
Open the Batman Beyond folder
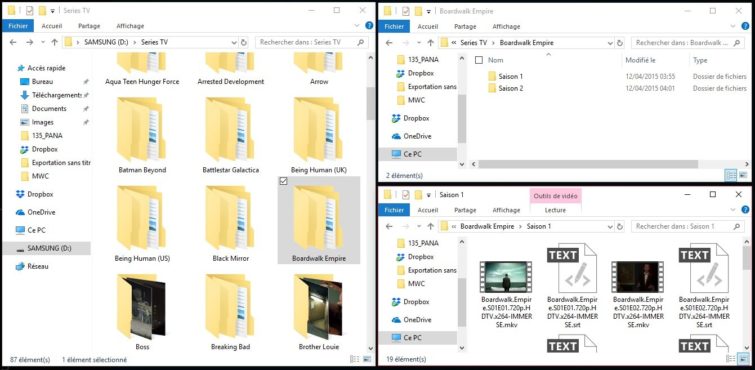coord(142,135)
